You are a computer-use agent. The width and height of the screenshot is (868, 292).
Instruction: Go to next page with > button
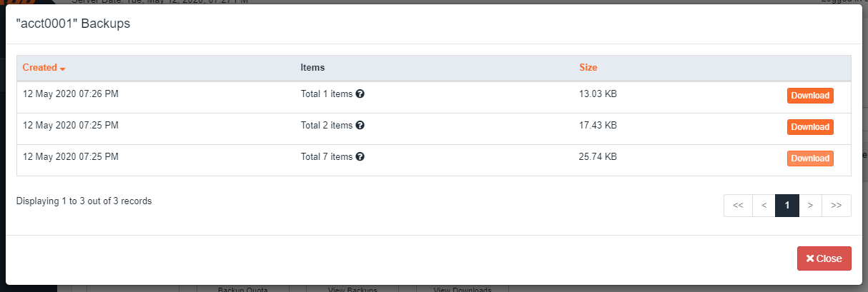click(810, 206)
